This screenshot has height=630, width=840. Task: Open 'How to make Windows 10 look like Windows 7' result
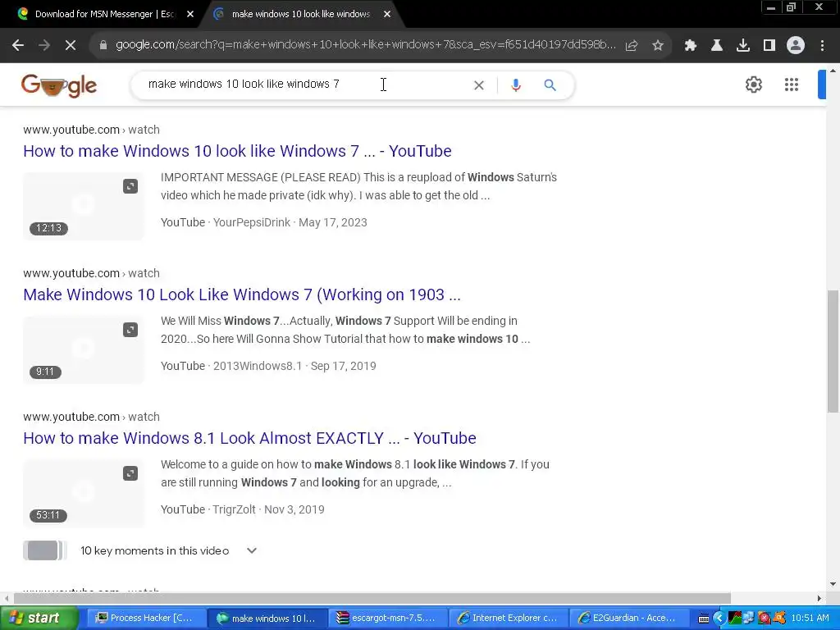[237, 151]
